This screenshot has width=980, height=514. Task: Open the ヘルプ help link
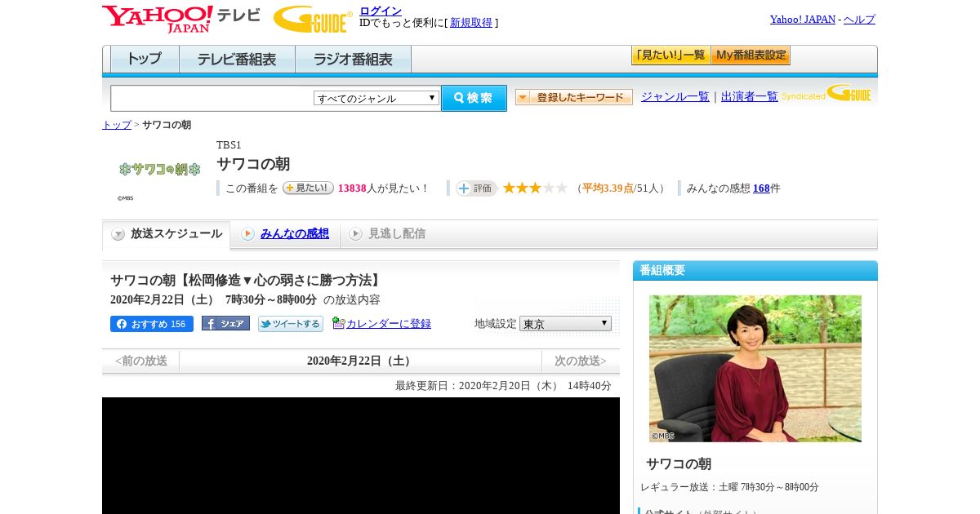coord(859,19)
